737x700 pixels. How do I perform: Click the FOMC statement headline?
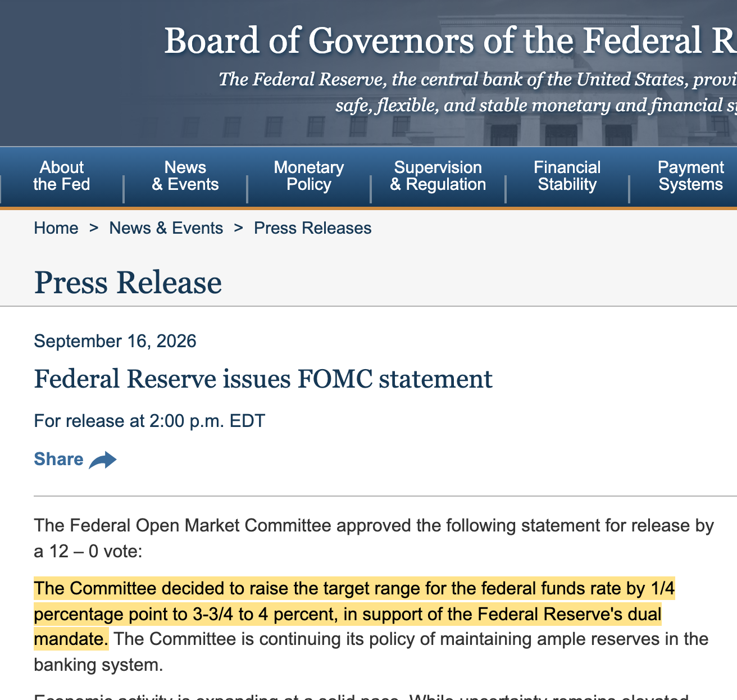click(263, 379)
